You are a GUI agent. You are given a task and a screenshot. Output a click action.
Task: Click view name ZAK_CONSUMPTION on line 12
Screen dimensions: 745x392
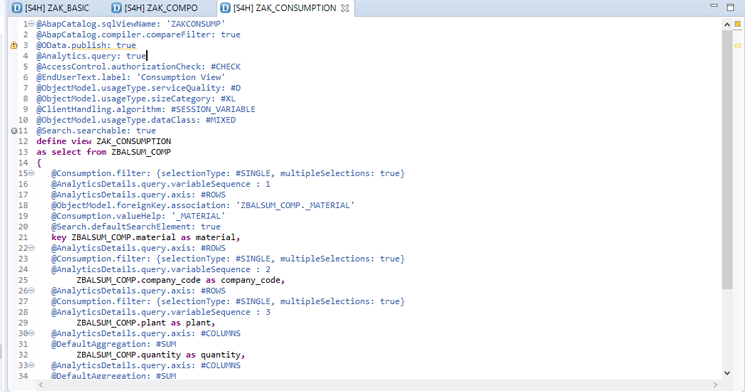pos(134,142)
